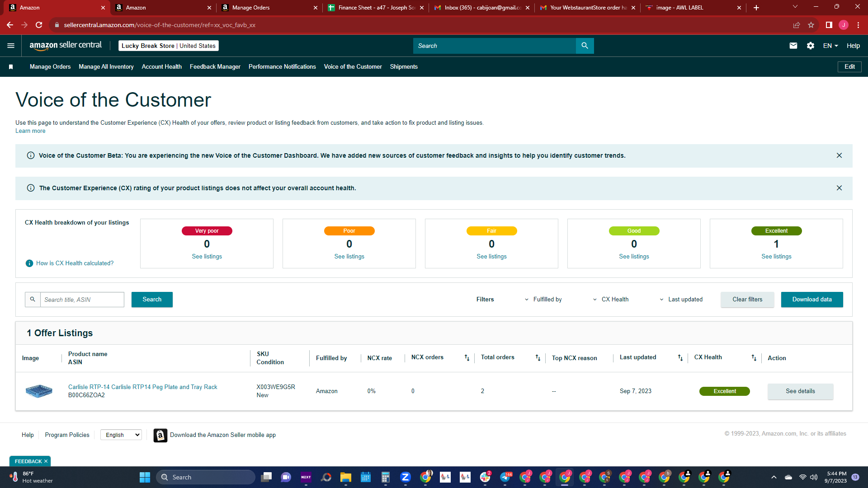
Task: Expand the EN language dropdown
Action: coord(830,46)
